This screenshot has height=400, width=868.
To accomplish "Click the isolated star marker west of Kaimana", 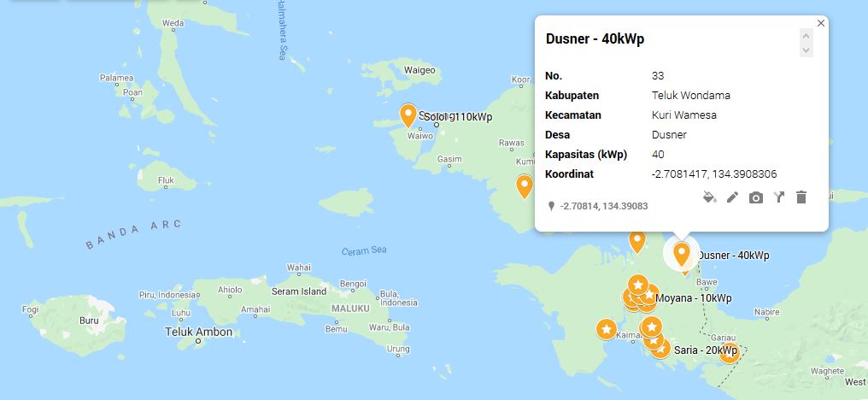I will point(606,329).
